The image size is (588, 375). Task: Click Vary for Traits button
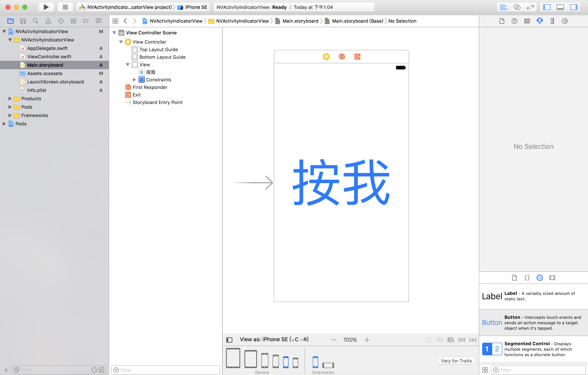coord(456,361)
